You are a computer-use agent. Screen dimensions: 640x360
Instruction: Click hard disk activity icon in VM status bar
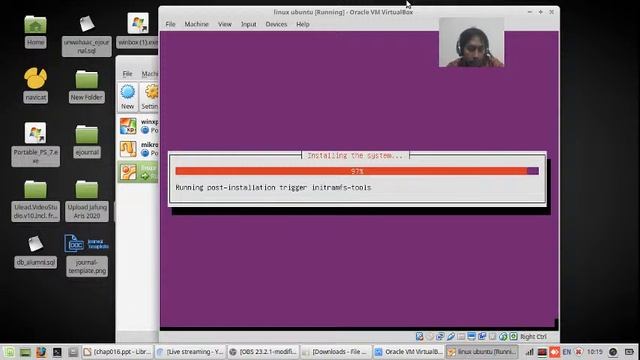tap(419, 336)
